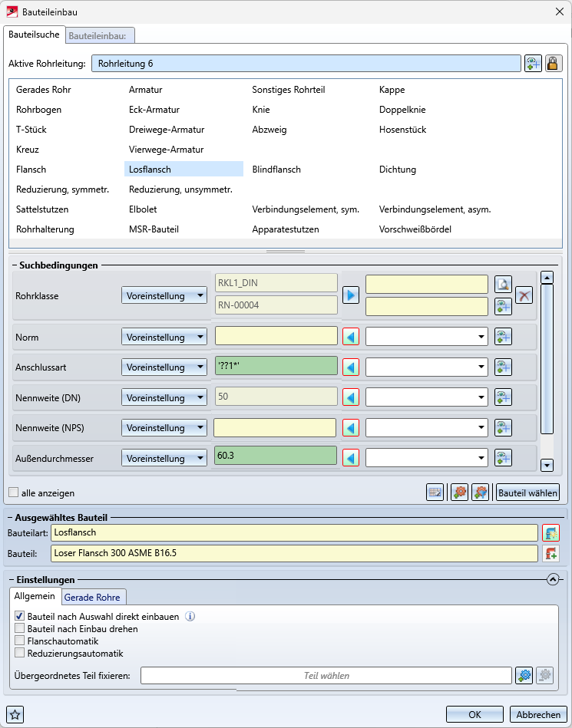The image size is (572, 728).
Task: Open Voreinstellung dropdown for Nennweite (DN)
Action: [164, 398]
